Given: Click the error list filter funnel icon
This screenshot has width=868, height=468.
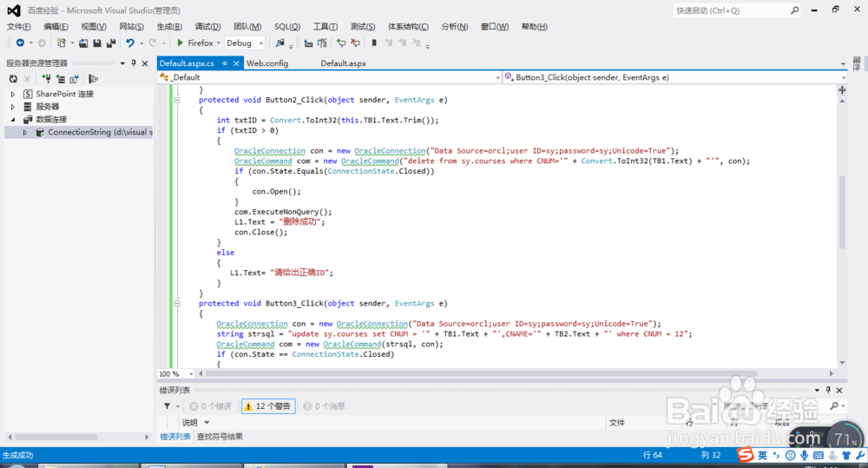Looking at the screenshot, I should 168,406.
